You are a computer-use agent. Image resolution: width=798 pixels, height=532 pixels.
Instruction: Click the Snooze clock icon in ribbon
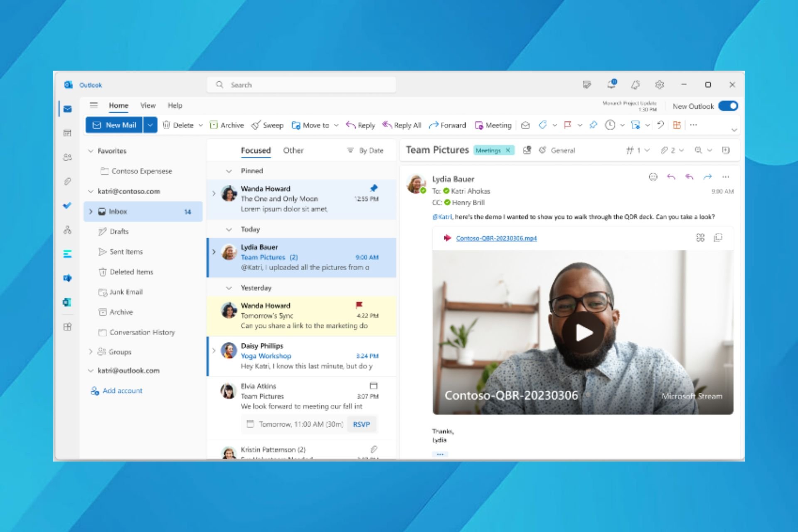tap(610, 125)
